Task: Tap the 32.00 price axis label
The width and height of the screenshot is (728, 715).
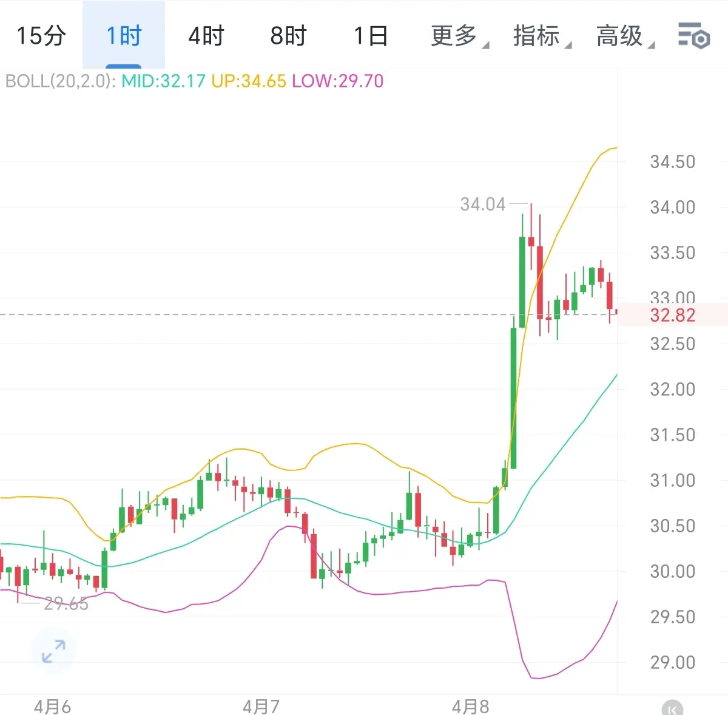Action: click(x=672, y=390)
